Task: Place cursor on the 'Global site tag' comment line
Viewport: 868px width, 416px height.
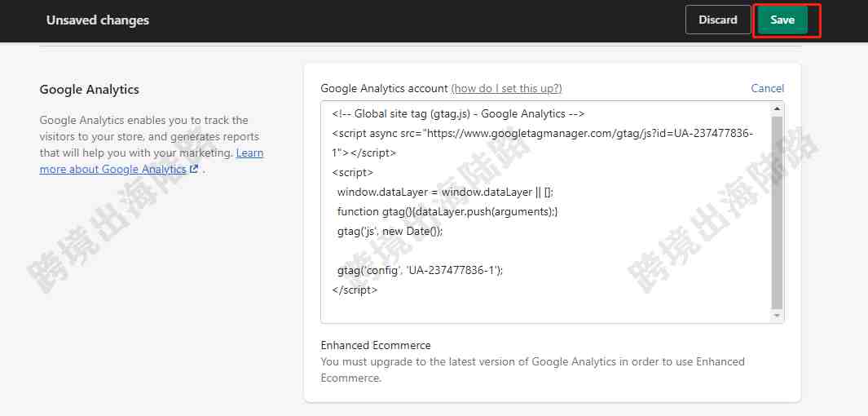Action: [458, 114]
